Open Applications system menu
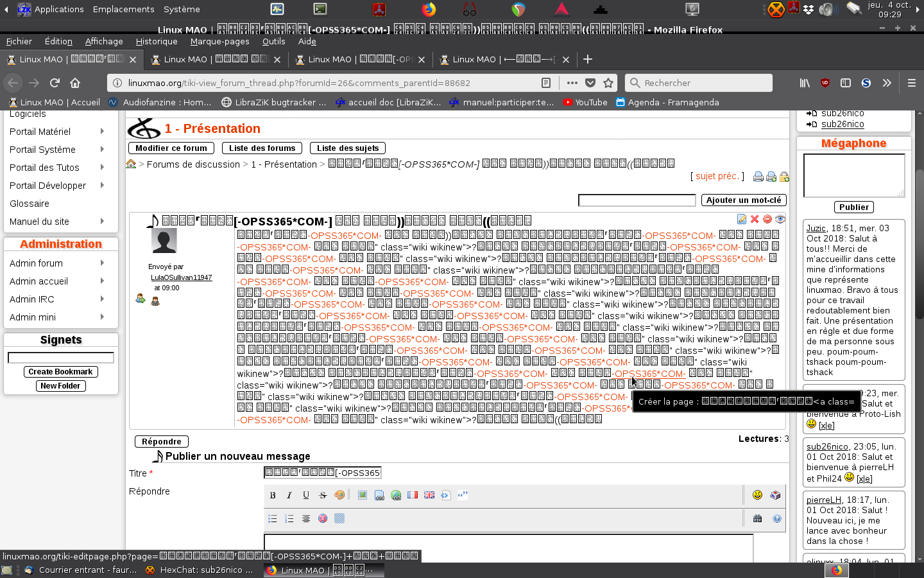Viewport: 924px width, 578px height. [x=51, y=9]
